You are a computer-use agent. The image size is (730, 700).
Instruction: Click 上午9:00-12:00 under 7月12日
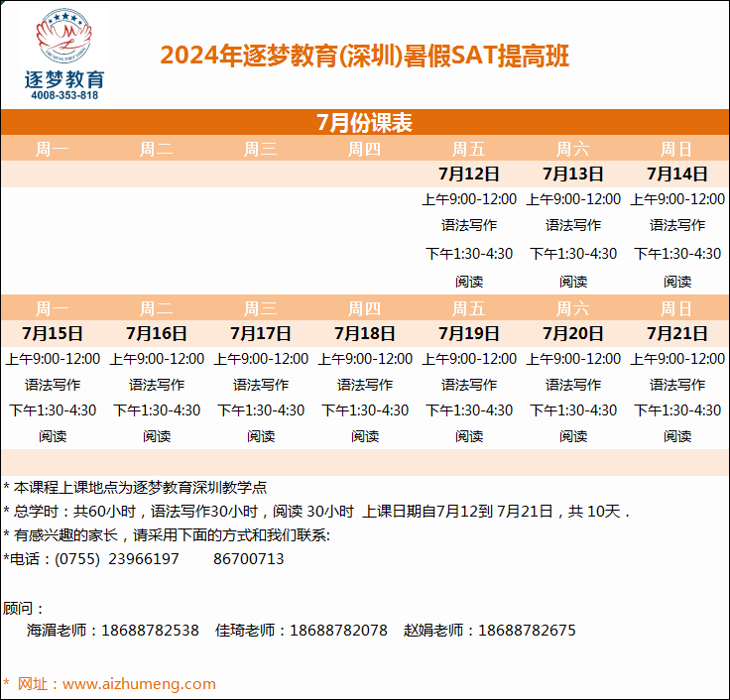(469, 199)
